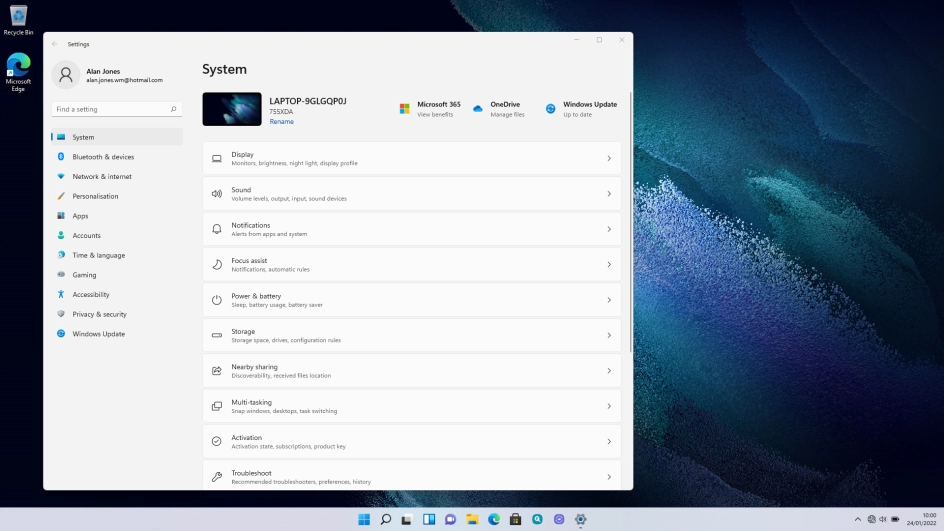Open the OneDrive cloud icon
This screenshot has width=944, height=531.
click(478, 109)
